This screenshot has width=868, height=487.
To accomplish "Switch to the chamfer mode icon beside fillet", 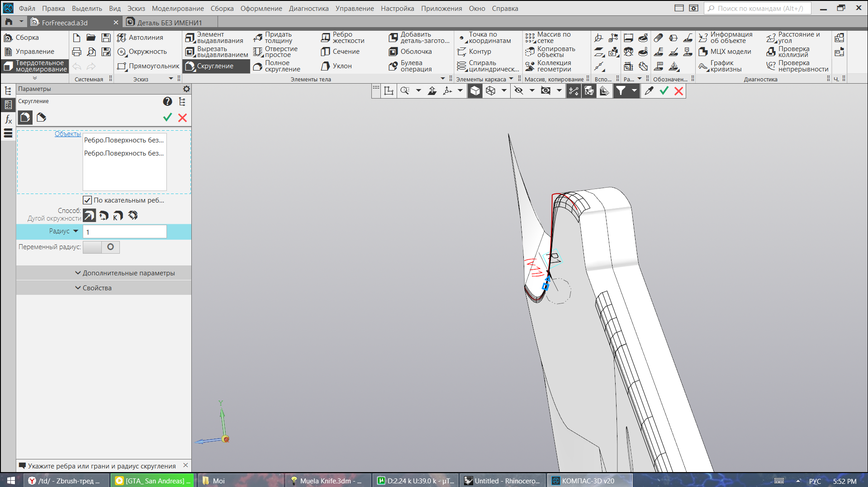I will point(42,118).
